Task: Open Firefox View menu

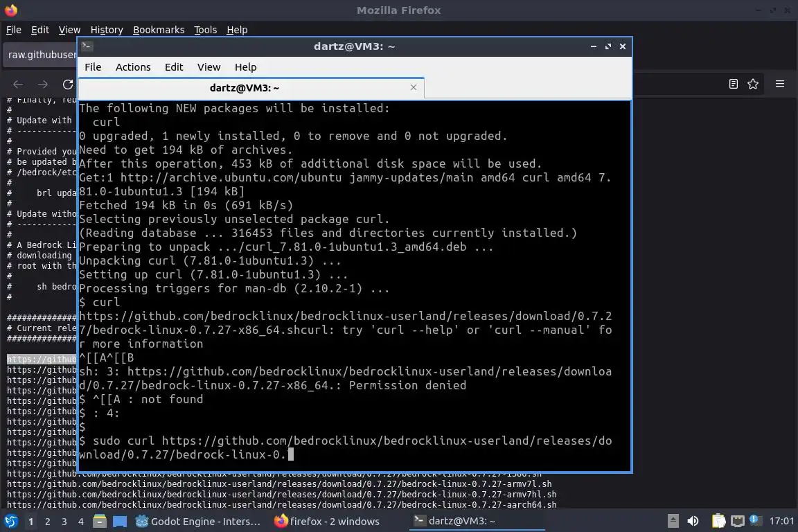Action: tap(69, 30)
